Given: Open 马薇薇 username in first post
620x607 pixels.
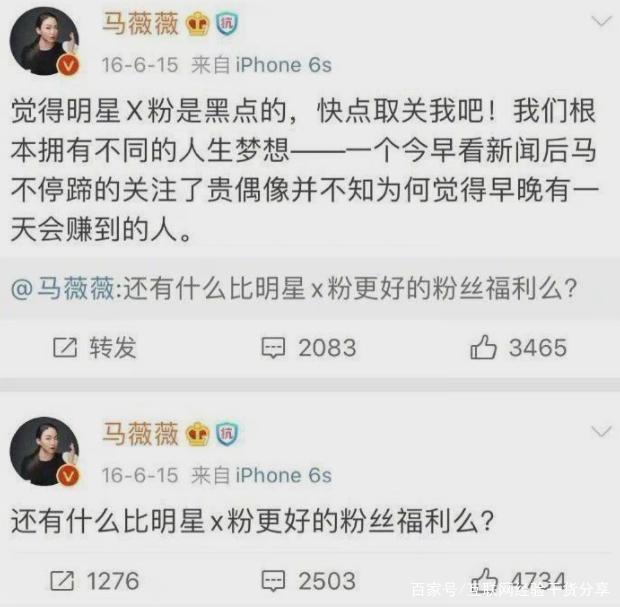Looking at the screenshot, I should tap(141, 24).
